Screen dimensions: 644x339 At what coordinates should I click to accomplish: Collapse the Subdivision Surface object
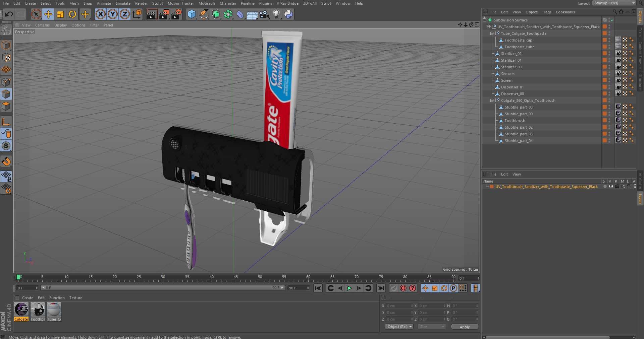(485, 20)
